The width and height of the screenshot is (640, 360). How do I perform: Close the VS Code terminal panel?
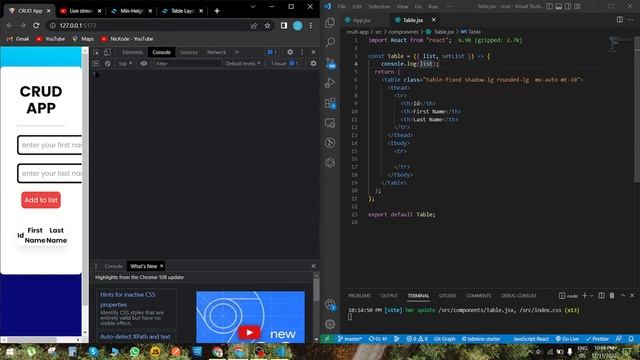click(x=632, y=296)
